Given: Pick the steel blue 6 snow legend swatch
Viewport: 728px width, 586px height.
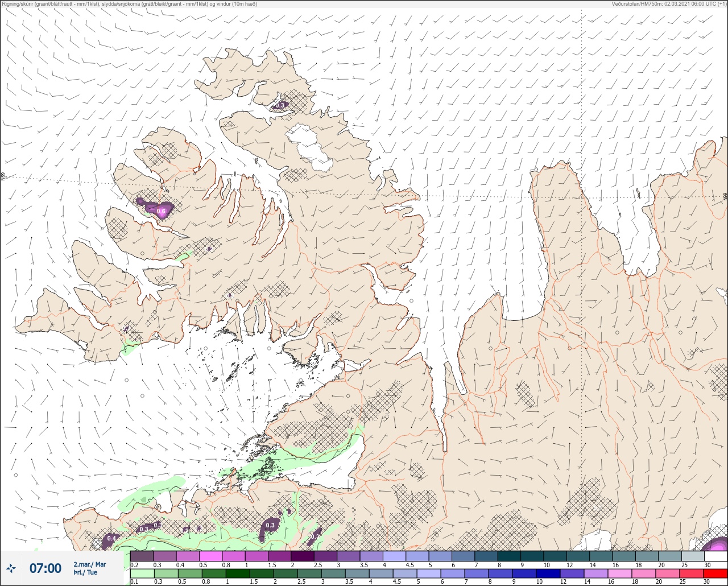Looking at the screenshot, I should click(x=463, y=556).
